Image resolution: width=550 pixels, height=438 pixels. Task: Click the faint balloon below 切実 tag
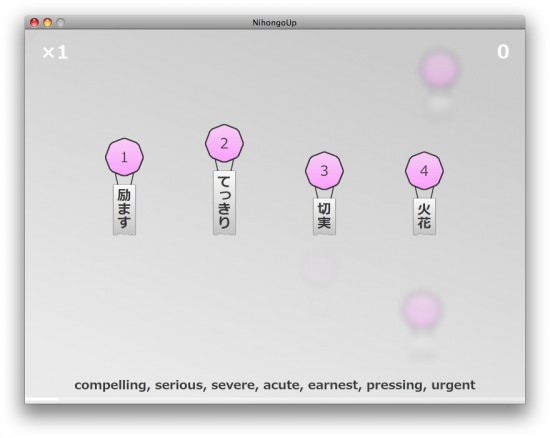(x=319, y=268)
